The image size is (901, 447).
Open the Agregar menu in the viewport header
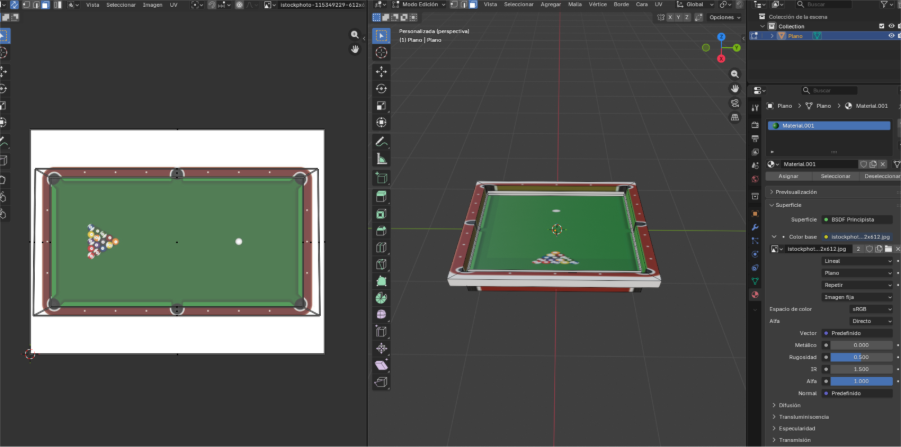tap(550, 4)
